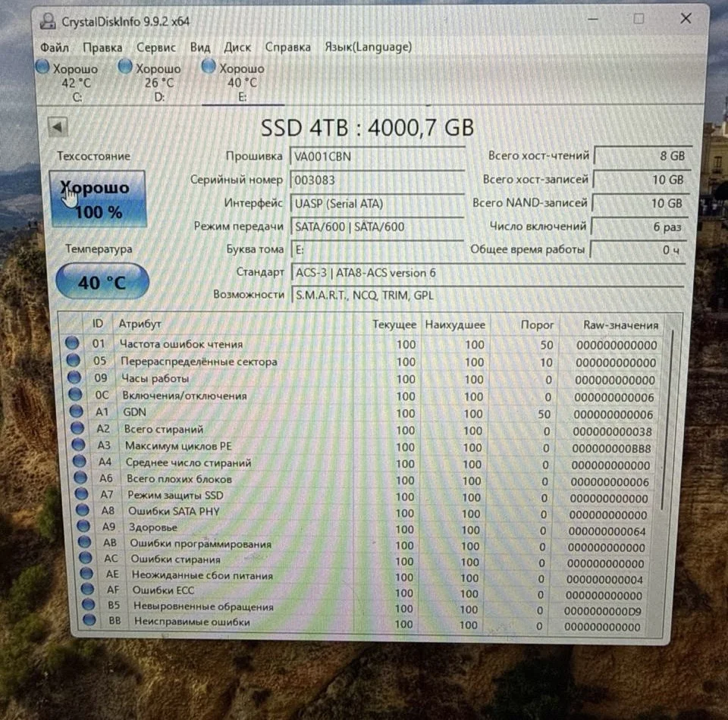Click the status orb for attribute A8
Viewport: 728px width, 720px height.
pos(82,510)
